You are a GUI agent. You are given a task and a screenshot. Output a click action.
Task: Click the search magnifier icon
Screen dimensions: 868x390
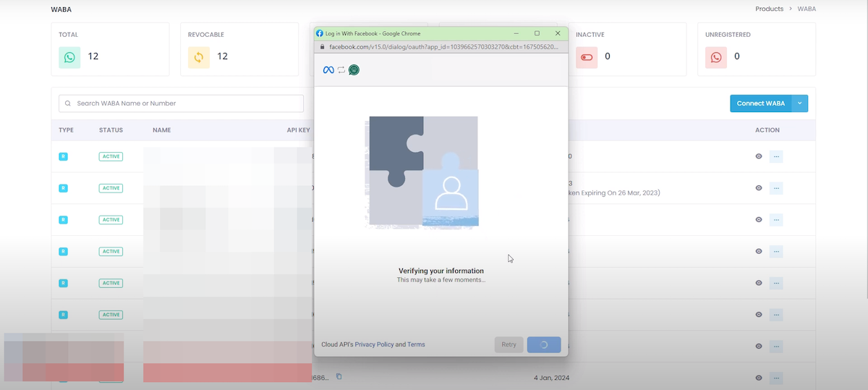click(x=68, y=103)
